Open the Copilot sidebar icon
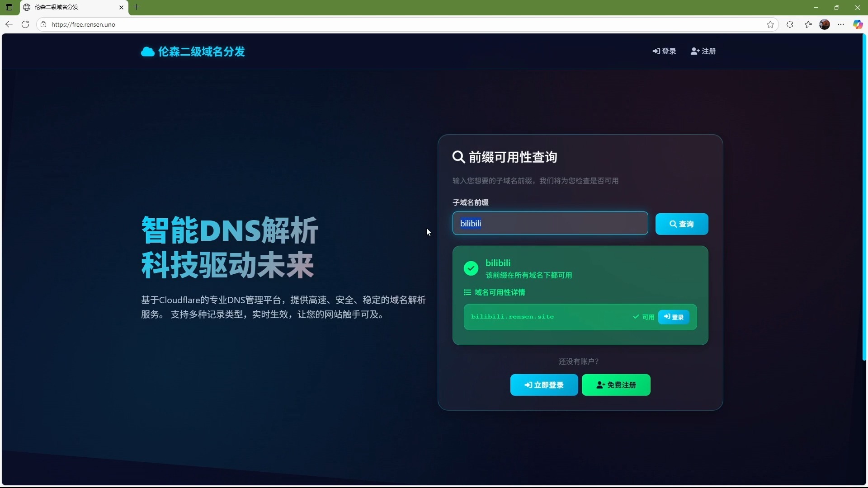 858,24
